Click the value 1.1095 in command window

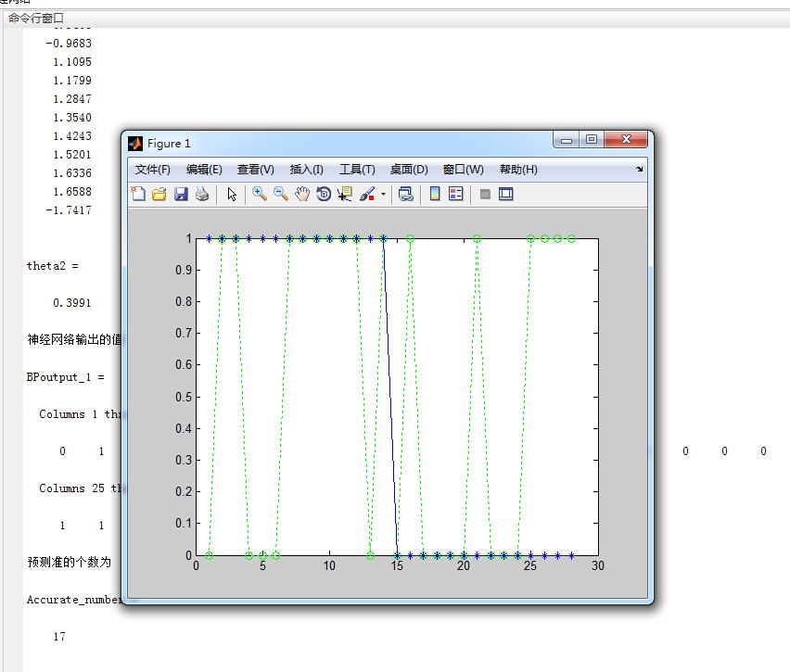[x=72, y=62]
